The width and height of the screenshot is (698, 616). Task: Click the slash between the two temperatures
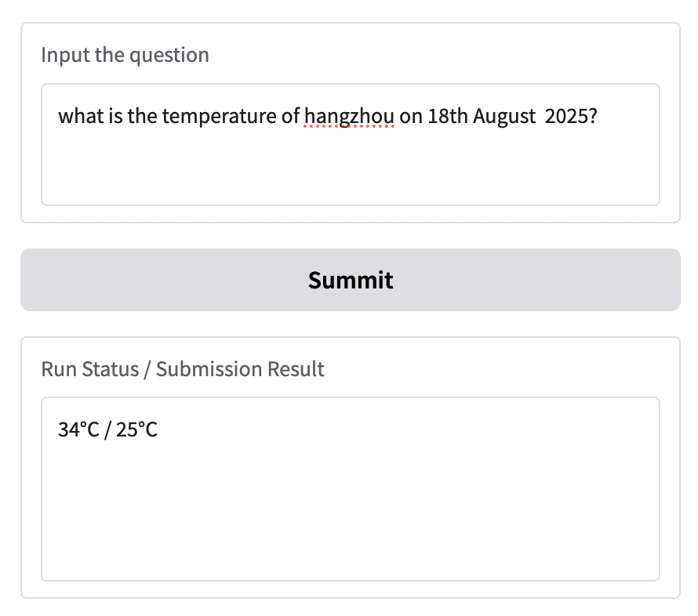coord(108,429)
